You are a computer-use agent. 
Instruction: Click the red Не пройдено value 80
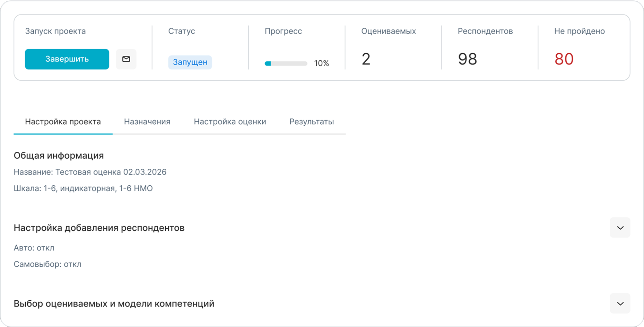tap(564, 59)
